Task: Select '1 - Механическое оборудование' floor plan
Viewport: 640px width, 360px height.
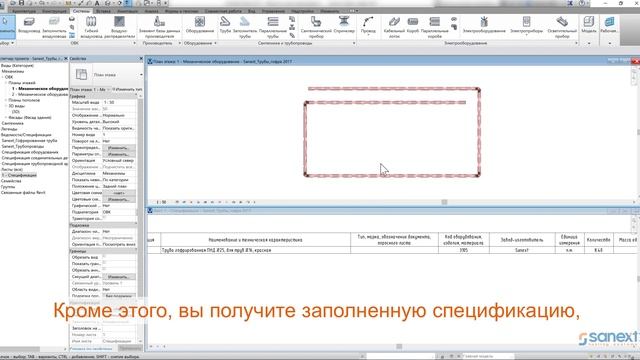Action: point(40,89)
